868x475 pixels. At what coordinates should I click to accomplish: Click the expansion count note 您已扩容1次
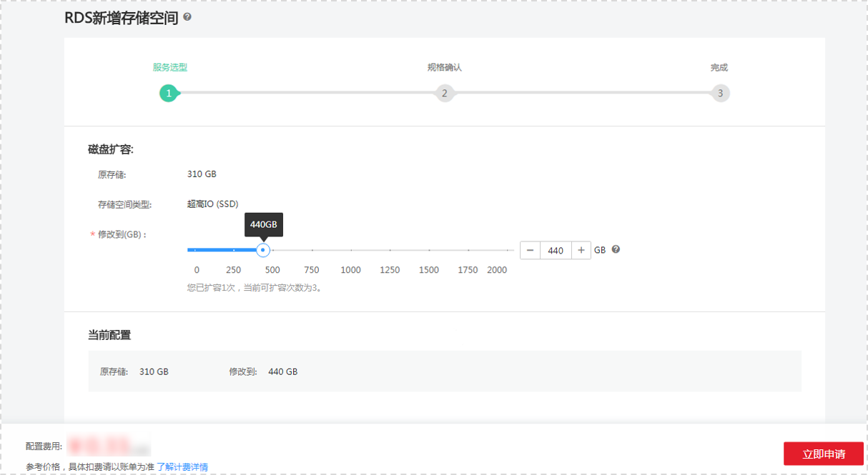254,289
